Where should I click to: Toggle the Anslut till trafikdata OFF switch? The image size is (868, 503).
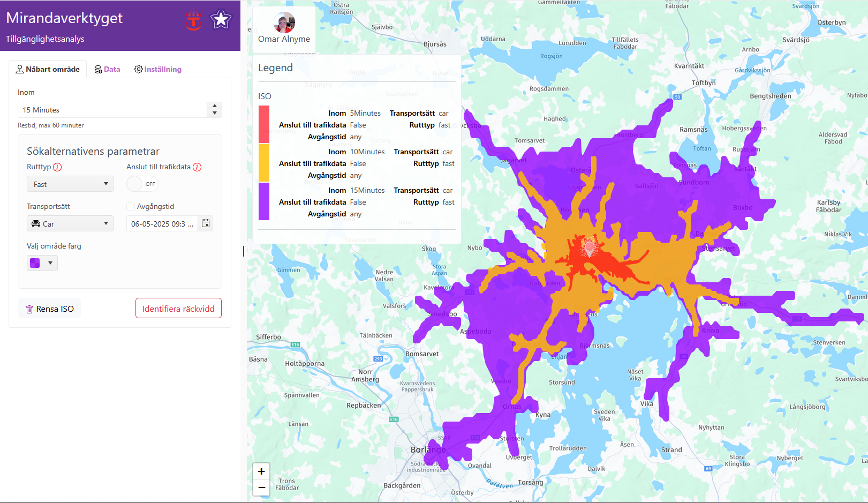coord(142,184)
